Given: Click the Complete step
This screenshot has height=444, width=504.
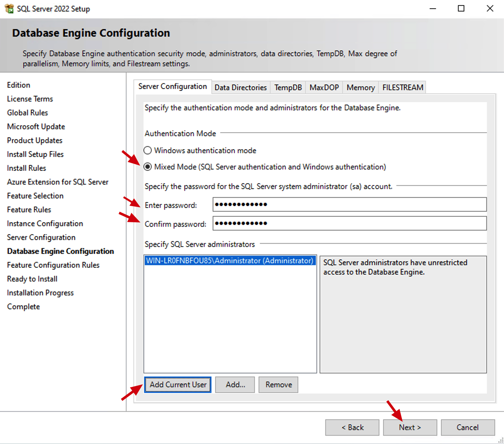Looking at the screenshot, I should 24,307.
